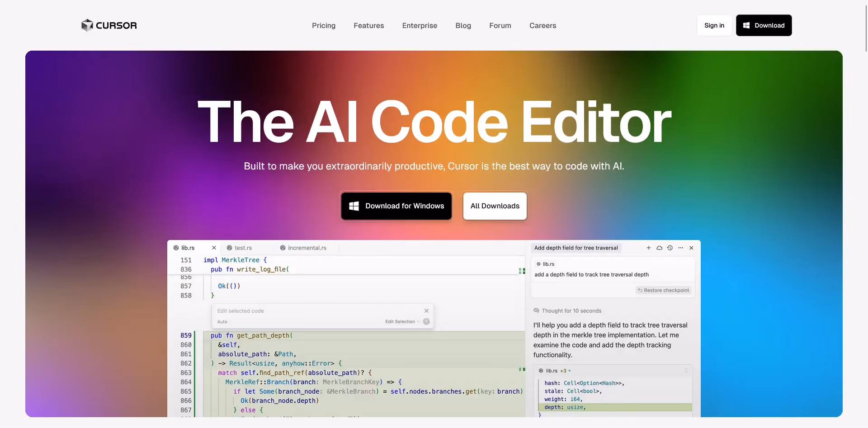Open the Blog link
This screenshot has height=428, width=868.
(463, 25)
